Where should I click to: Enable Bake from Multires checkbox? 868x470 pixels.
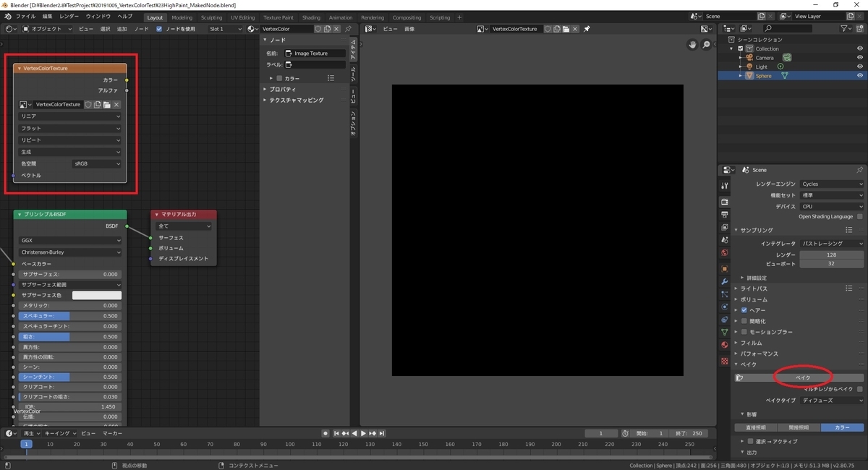pos(860,389)
